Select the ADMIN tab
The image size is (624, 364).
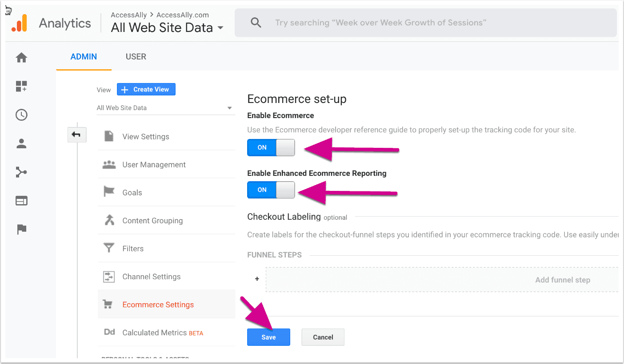[x=84, y=56]
